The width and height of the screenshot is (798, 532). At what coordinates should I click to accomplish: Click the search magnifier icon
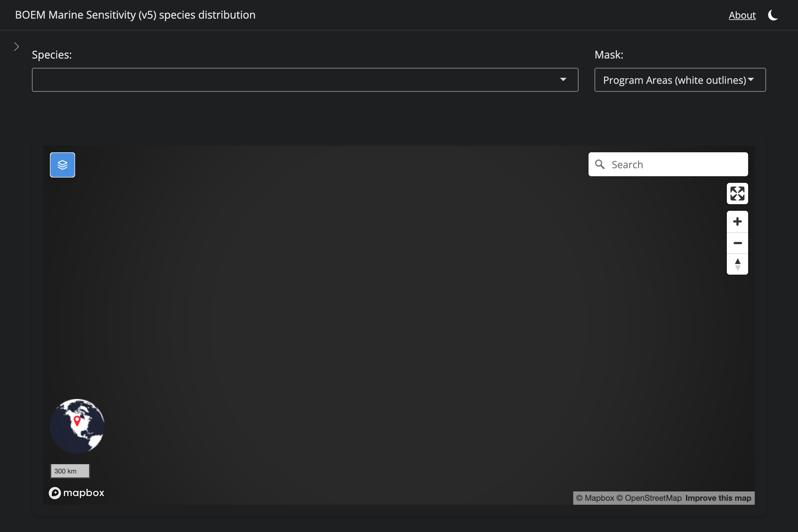[600, 165]
